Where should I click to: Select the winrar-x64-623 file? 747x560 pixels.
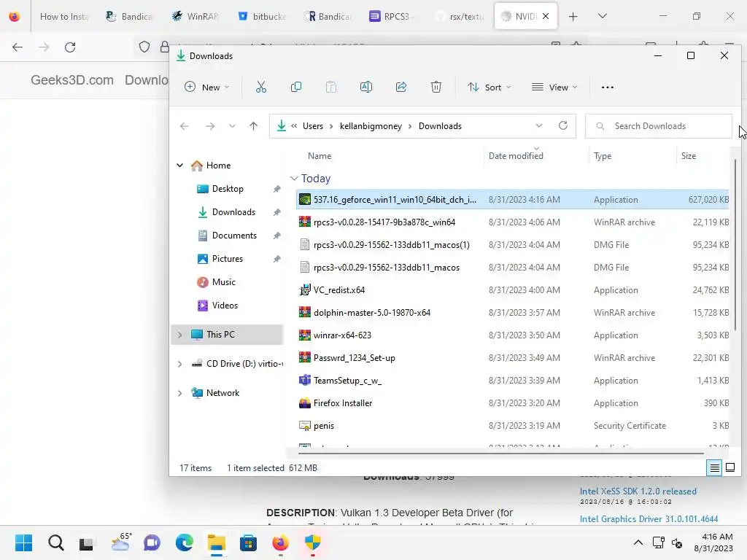(x=512, y=335)
